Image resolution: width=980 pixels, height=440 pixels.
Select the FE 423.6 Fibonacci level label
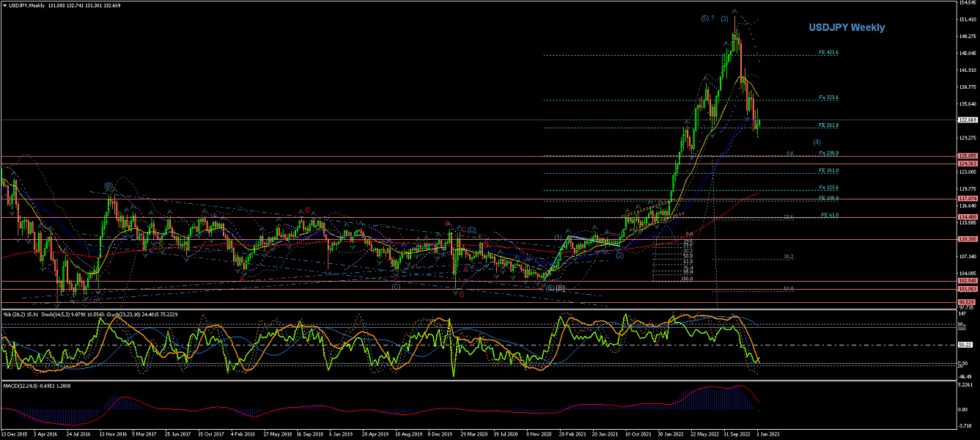[828, 53]
